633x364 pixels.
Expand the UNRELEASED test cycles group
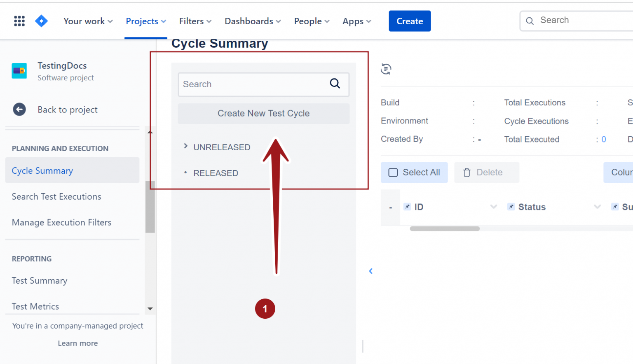[x=185, y=147]
